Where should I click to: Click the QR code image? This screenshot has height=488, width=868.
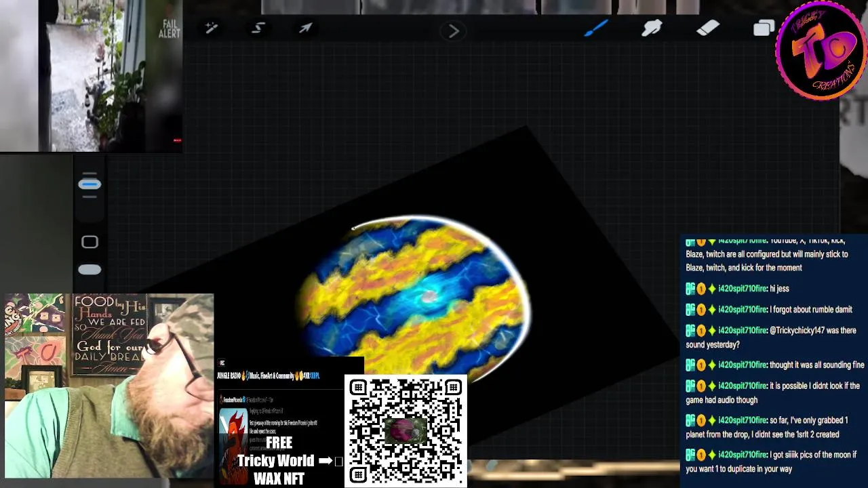pos(406,430)
